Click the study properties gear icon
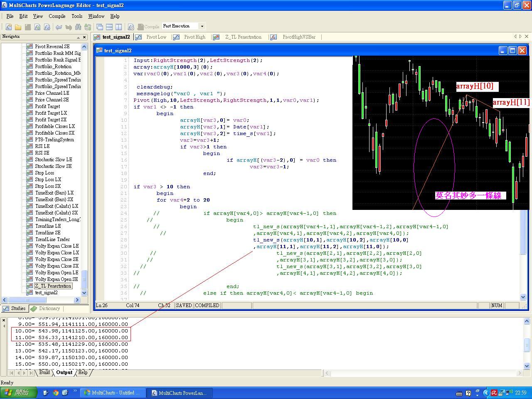Image resolution: width=532 pixels, height=399 pixels. pos(131,27)
